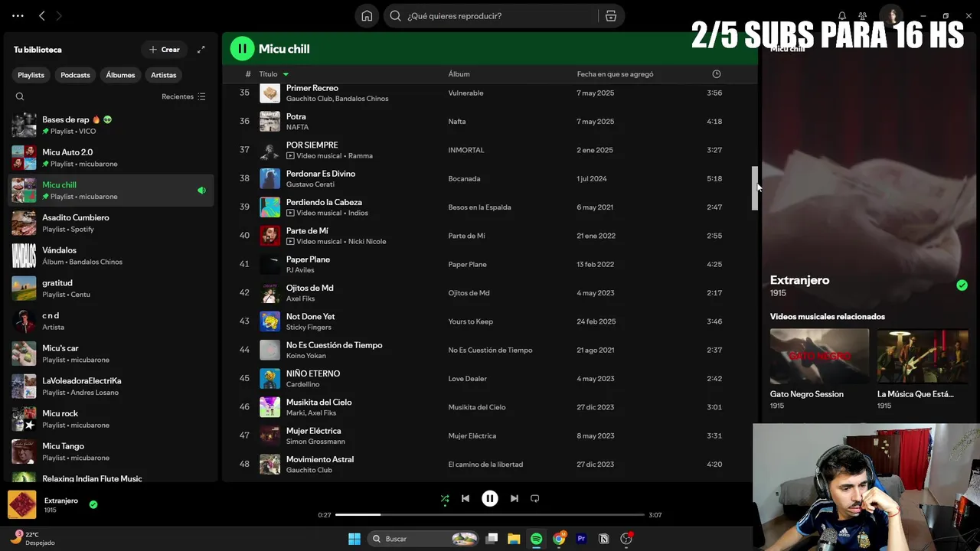Image resolution: width=980 pixels, height=551 pixels.
Task: Open the Micu Tango playlist
Action: tap(112, 452)
